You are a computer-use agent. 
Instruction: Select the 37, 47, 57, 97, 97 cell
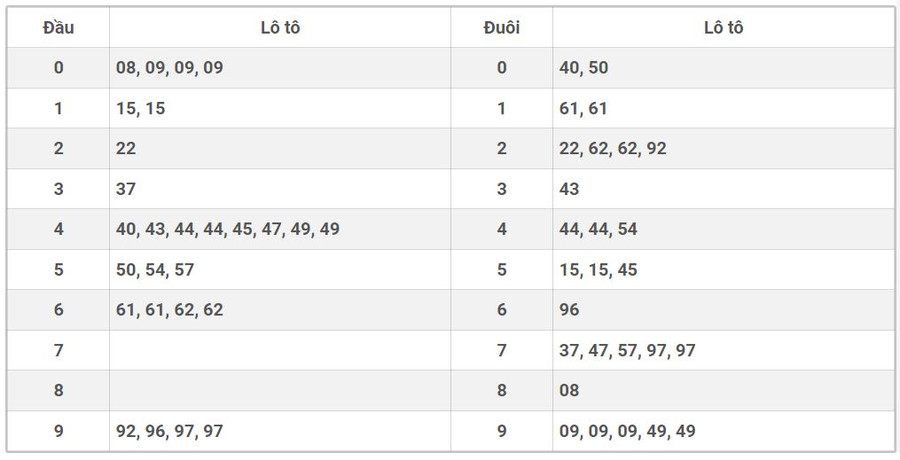628,350
